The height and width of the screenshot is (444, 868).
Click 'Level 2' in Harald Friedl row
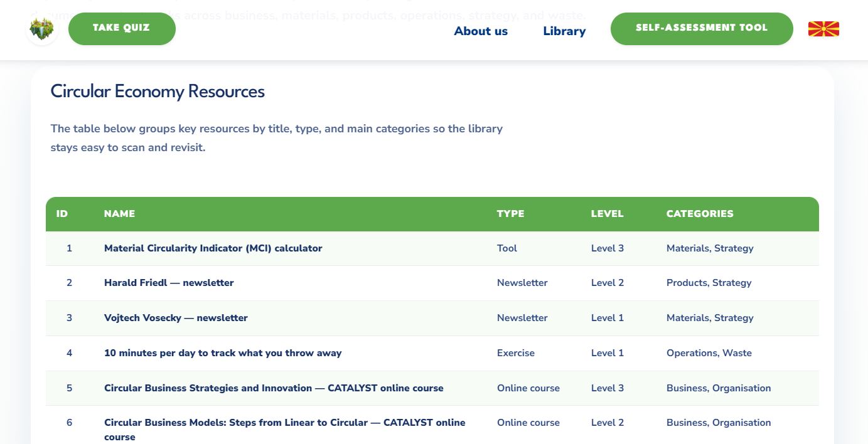pos(608,283)
